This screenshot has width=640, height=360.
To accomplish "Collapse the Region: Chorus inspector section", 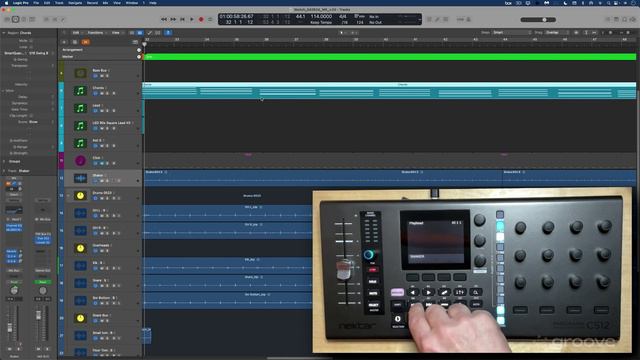I will 4,33.
